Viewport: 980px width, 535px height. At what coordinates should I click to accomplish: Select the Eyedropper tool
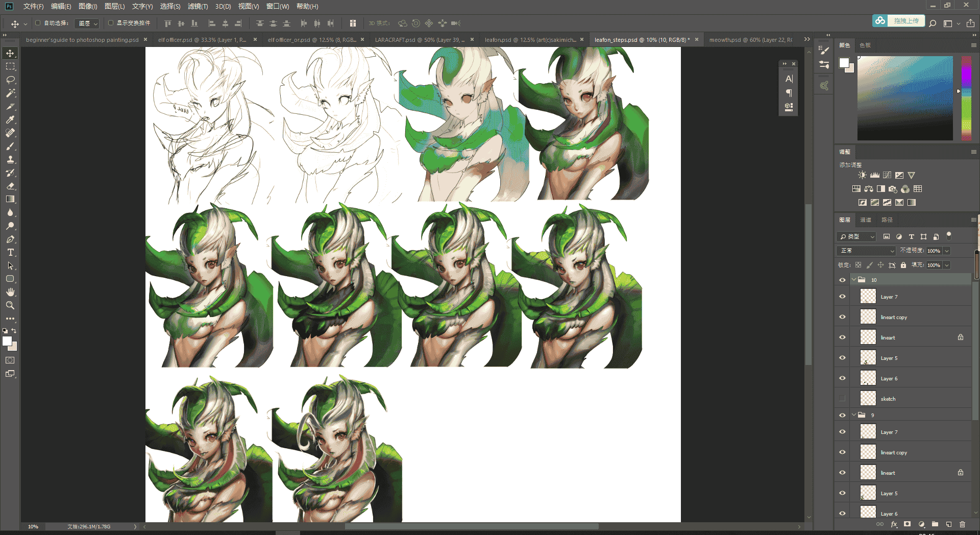coord(10,119)
